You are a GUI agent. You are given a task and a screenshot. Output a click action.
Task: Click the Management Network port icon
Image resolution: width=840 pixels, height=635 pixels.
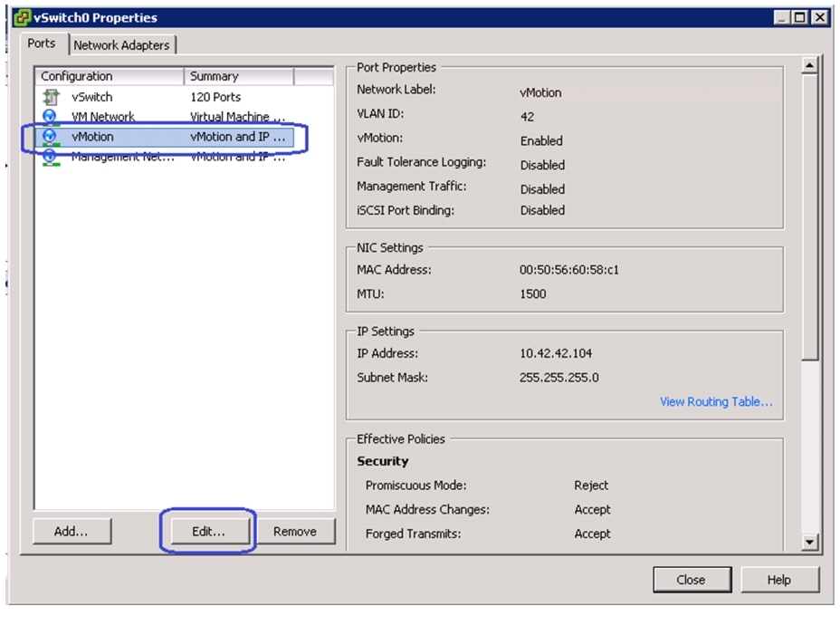click(51, 157)
